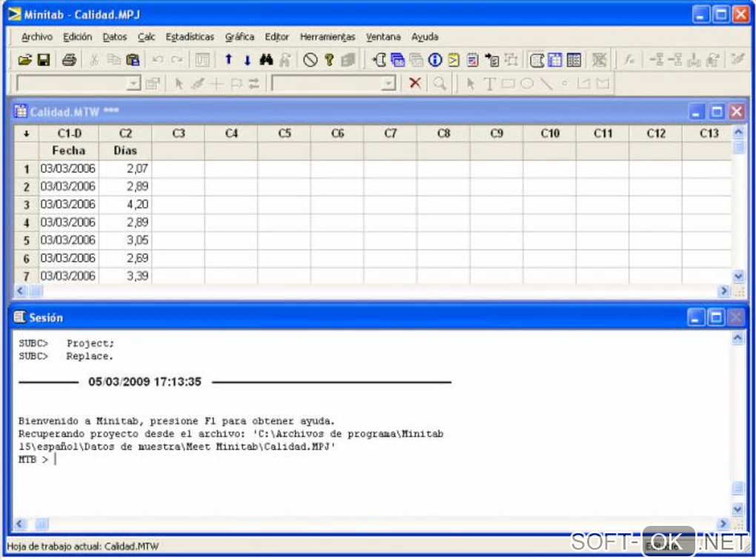Activate Session window toolbar icon
Screen dimensions: 756x560
click(x=537, y=60)
